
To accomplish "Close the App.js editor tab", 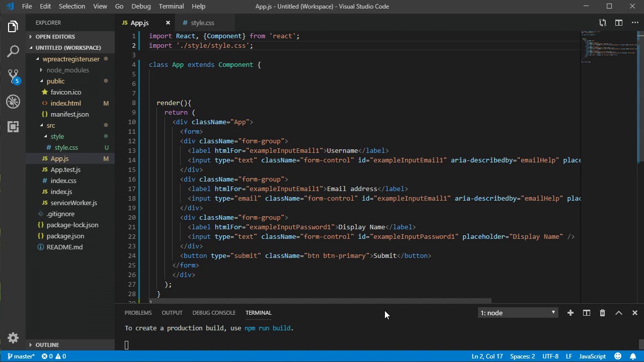I will point(168,23).
